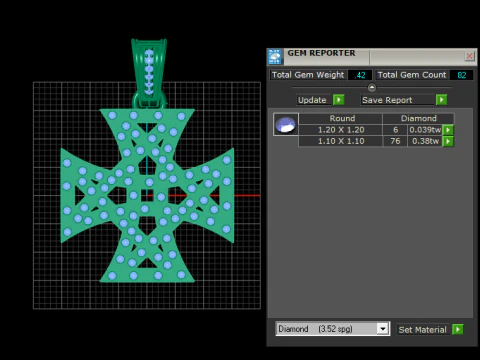Click the 0.039tw weight cell

pyautogui.click(x=425, y=130)
